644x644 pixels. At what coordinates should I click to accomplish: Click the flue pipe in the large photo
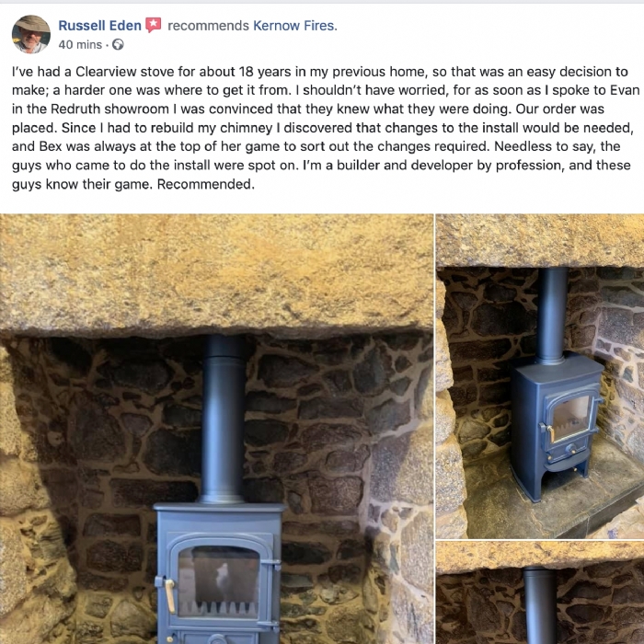223,419
